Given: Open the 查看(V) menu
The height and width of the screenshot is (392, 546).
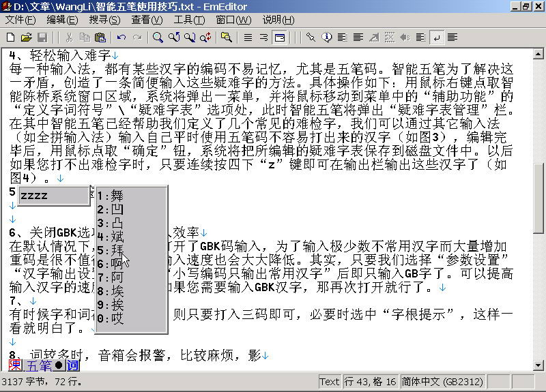Looking at the screenshot, I should (147, 20).
